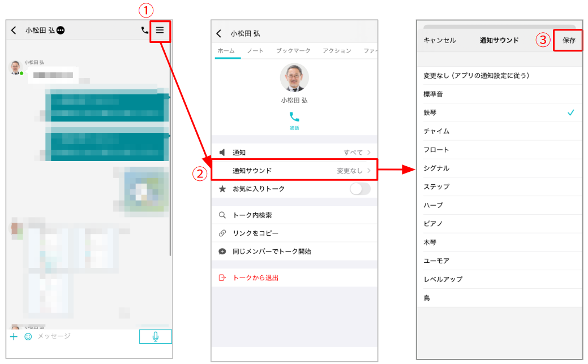Switch to the ノート tab
The width and height of the screenshot is (588, 364).
coord(255,50)
